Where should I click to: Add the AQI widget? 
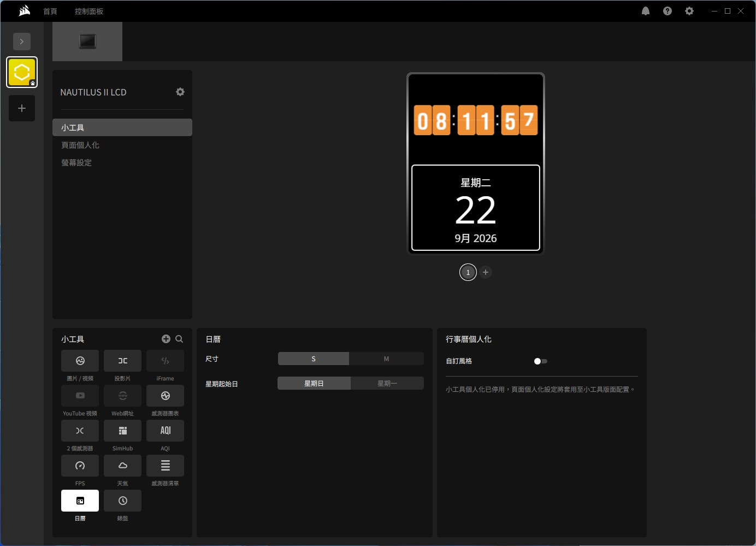click(x=165, y=431)
